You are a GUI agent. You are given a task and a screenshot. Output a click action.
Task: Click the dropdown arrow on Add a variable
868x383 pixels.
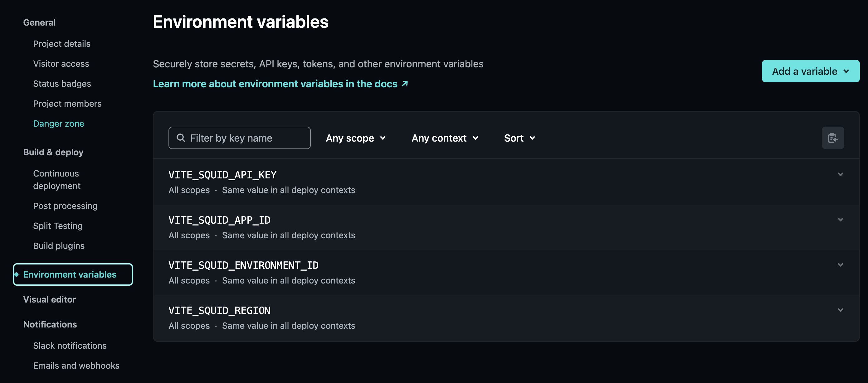846,71
